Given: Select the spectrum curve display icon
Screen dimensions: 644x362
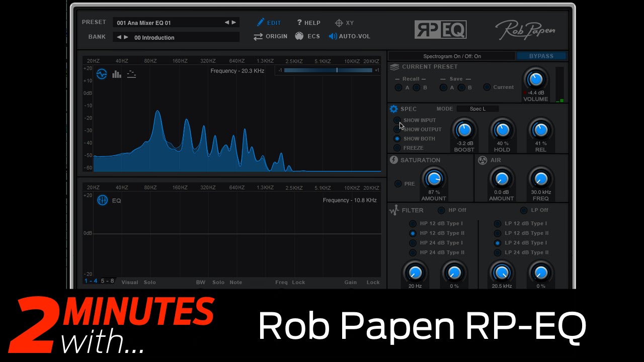Looking at the screenshot, I should (102, 74).
